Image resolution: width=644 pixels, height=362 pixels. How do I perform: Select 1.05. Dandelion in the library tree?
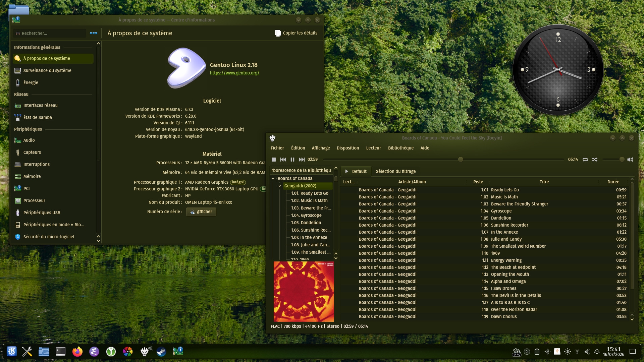click(x=306, y=223)
